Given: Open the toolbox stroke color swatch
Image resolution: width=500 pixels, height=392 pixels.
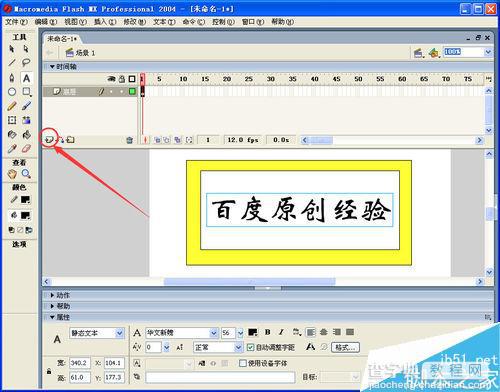Looking at the screenshot, I should pyautogui.click(x=25, y=200).
